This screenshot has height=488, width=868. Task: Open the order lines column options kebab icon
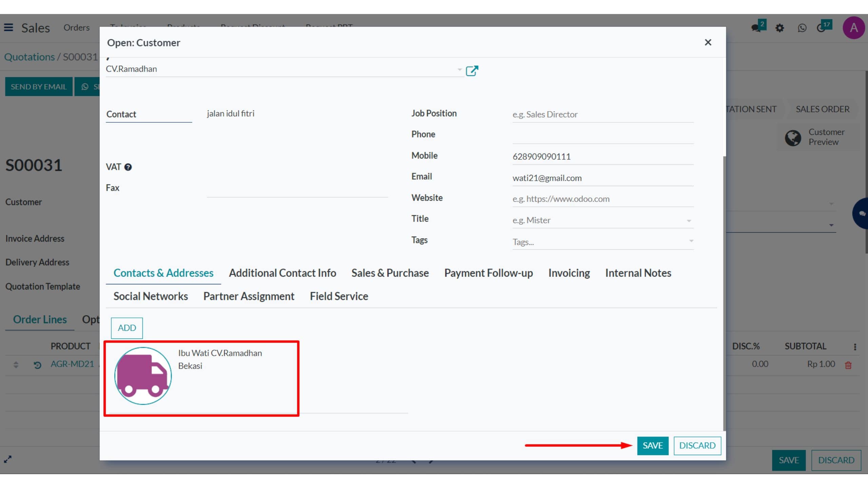(x=855, y=346)
